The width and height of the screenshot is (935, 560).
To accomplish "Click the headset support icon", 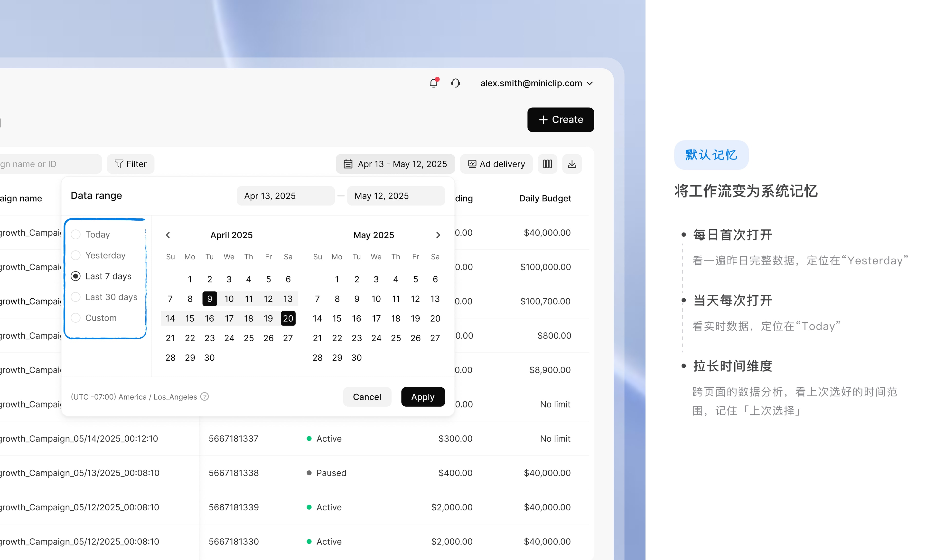I will (455, 83).
